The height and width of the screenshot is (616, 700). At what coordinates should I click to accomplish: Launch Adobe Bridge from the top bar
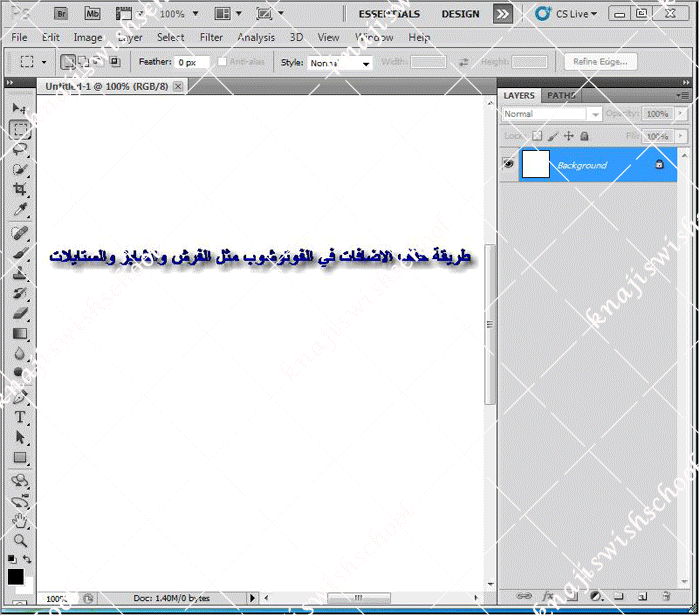click(61, 14)
